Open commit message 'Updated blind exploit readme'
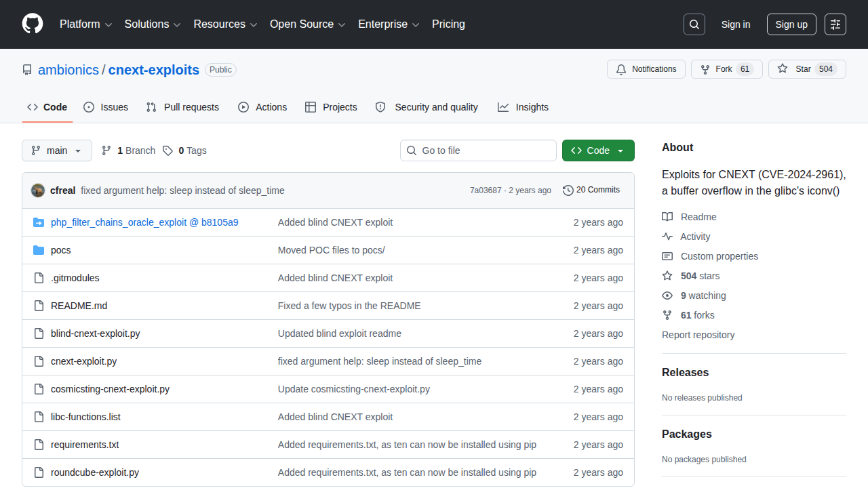The height and width of the screenshot is (488, 868). pyautogui.click(x=340, y=333)
